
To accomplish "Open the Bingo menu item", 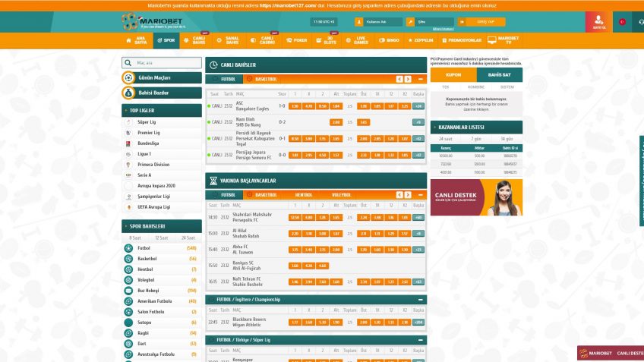I will click(x=389, y=40).
